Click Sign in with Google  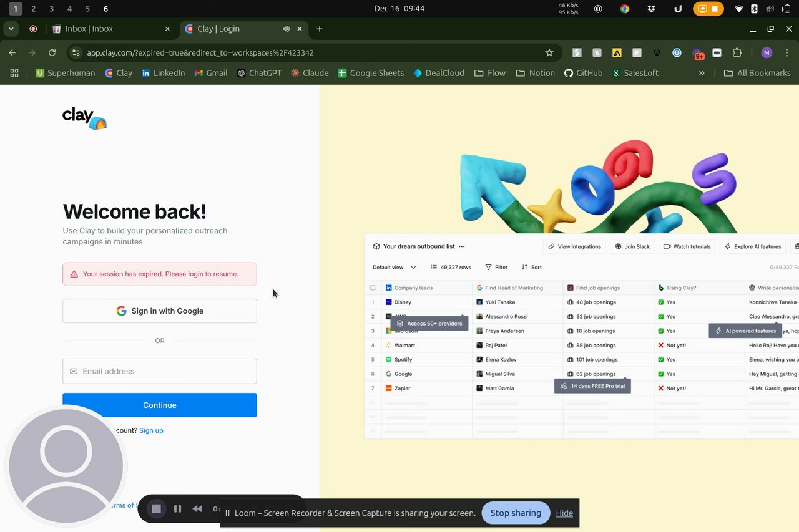pos(160,311)
